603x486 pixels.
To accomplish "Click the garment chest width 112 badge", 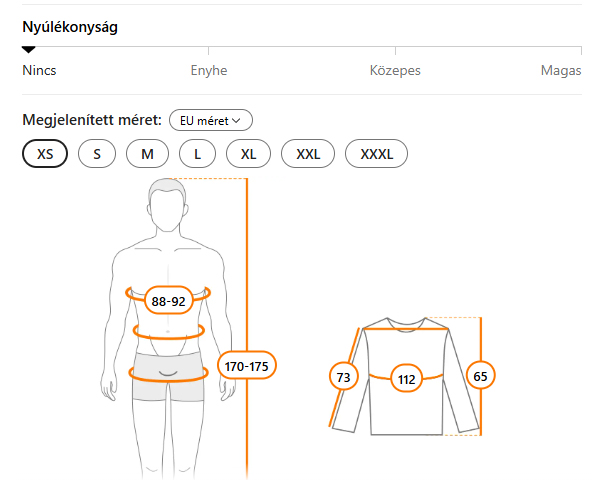I will [406, 379].
